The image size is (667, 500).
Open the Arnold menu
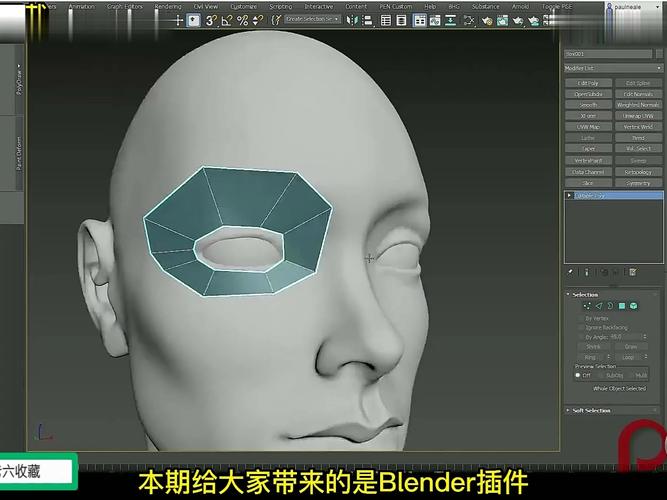point(520,6)
